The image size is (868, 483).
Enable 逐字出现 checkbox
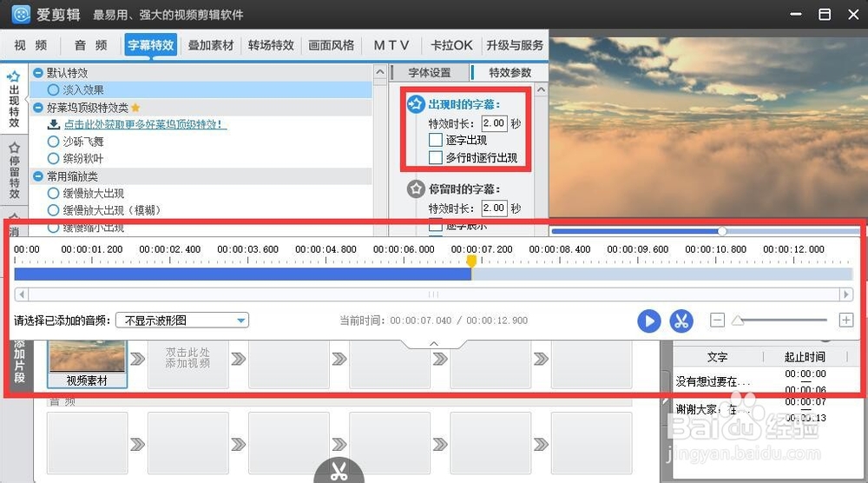pos(436,140)
